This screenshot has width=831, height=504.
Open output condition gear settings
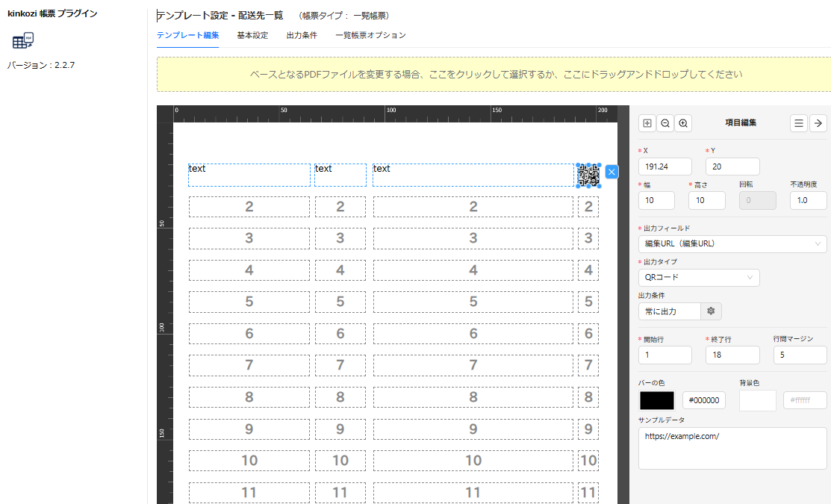point(711,311)
